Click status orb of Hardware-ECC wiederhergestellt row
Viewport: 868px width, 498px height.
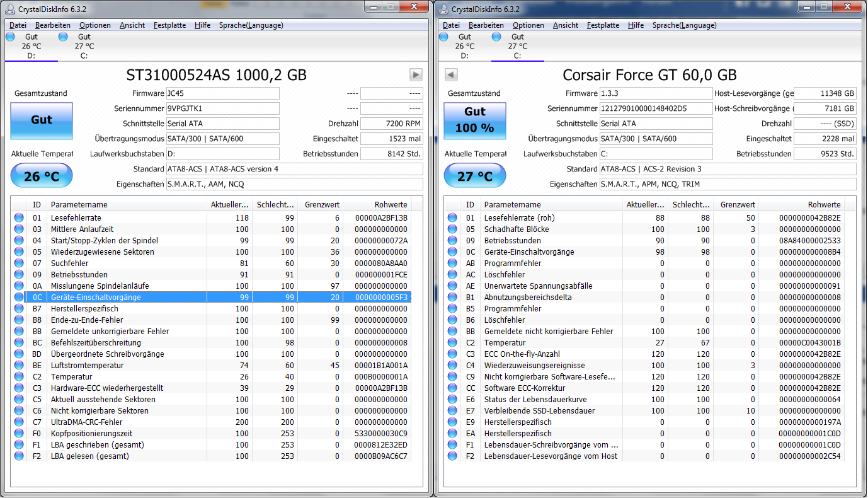[x=19, y=388]
